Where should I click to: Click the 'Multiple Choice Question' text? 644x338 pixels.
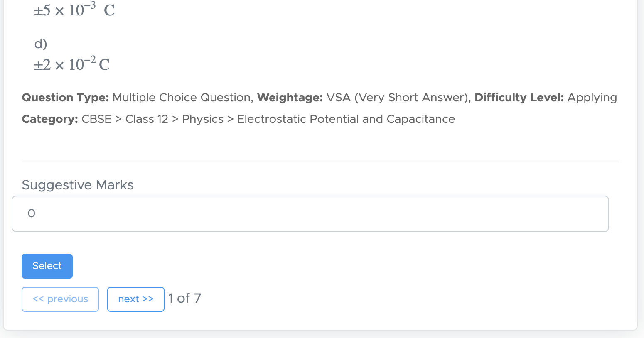[182, 98]
